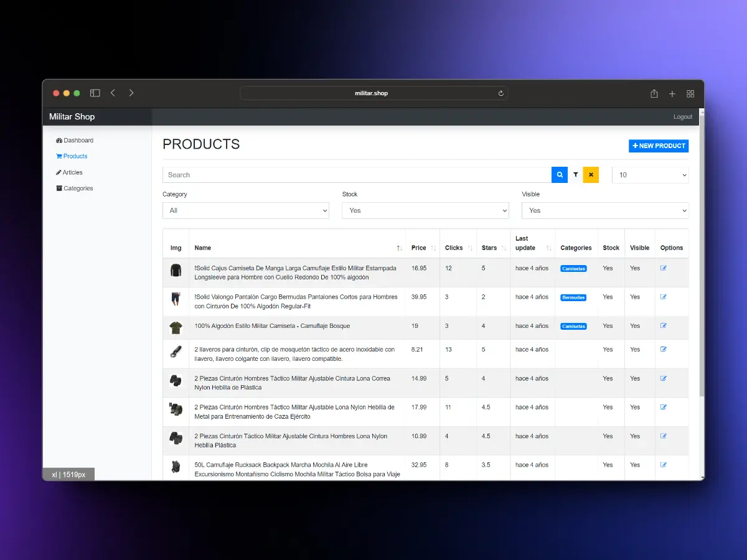
Task: Click the New Product button
Action: pos(658,146)
